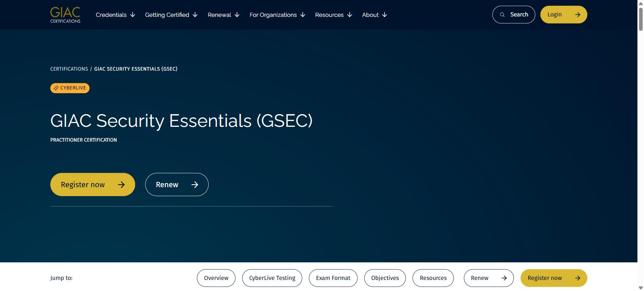
Task: Jump to Exam Format section
Action: click(x=333, y=278)
